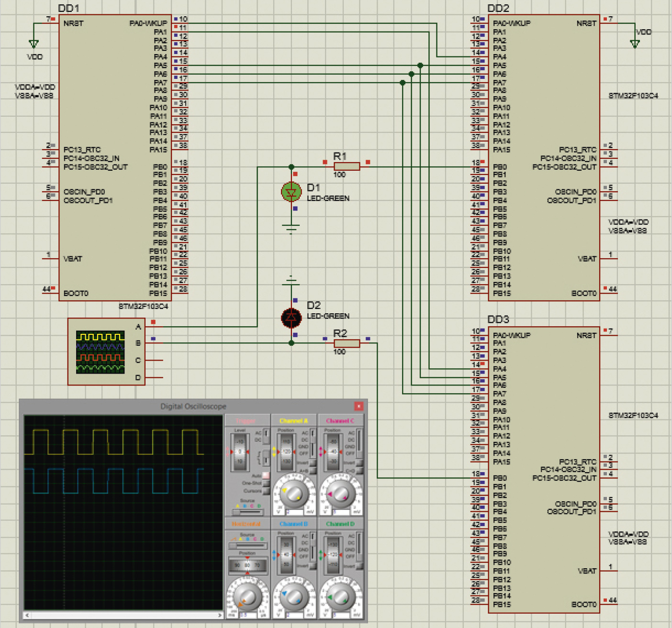Click the oscilloscope instrument symbol

tap(106, 352)
